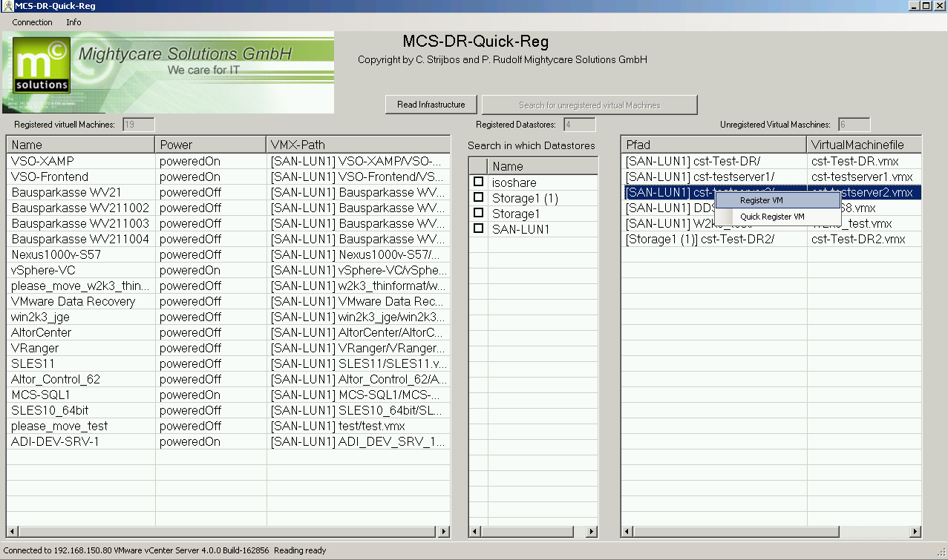Click the [Storage1 (1)] cst-Test-DR2/ path cell
This screenshot has width=948, height=560.
coord(714,239)
